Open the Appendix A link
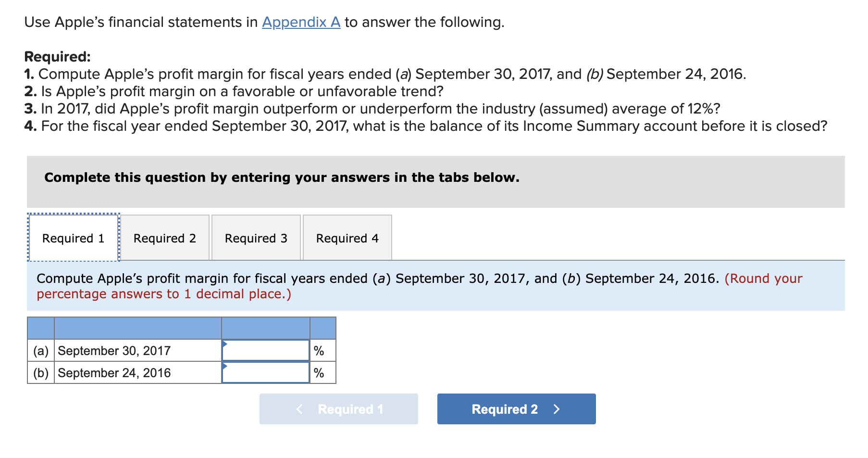 coord(301,22)
